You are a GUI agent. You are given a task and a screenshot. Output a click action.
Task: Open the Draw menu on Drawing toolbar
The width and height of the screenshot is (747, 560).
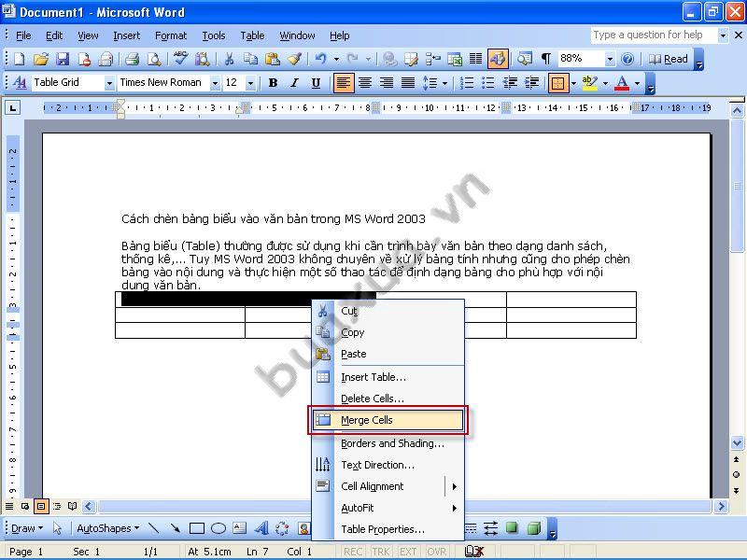click(x=27, y=528)
